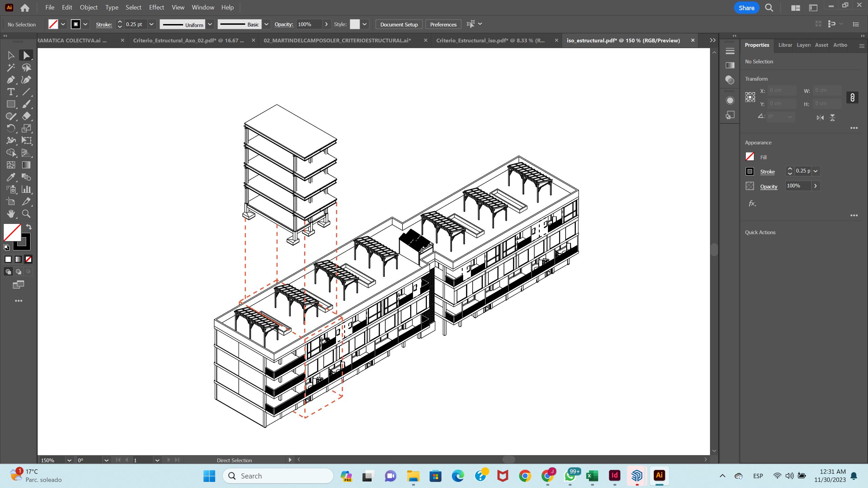
Task: Select the Eraser tool
Action: coord(26,116)
